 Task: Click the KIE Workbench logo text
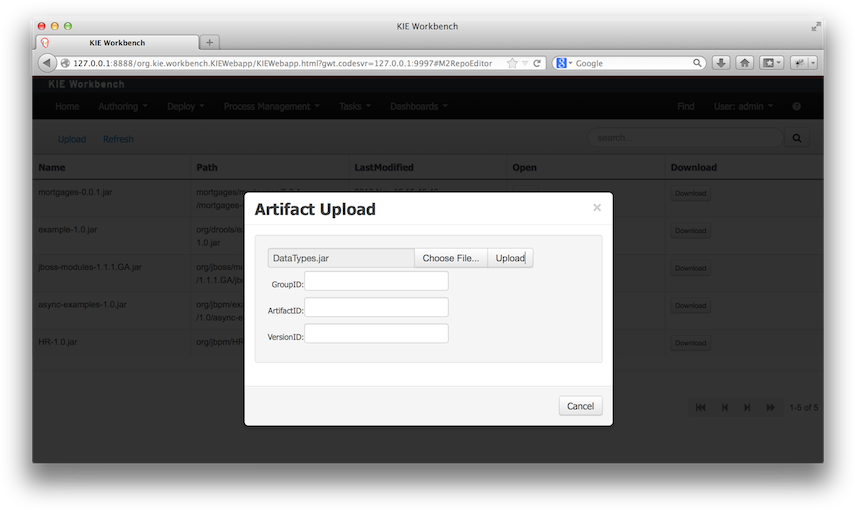[86, 84]
